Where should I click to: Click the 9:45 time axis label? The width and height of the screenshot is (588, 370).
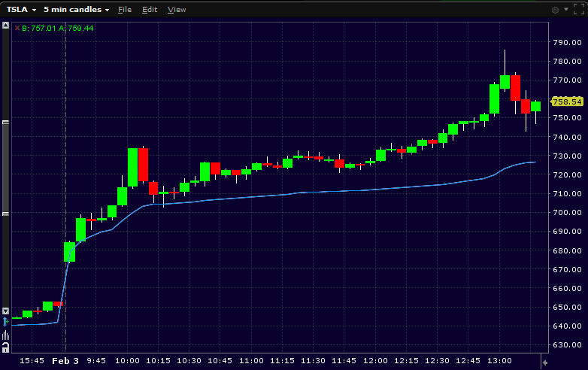coord(96,361)
